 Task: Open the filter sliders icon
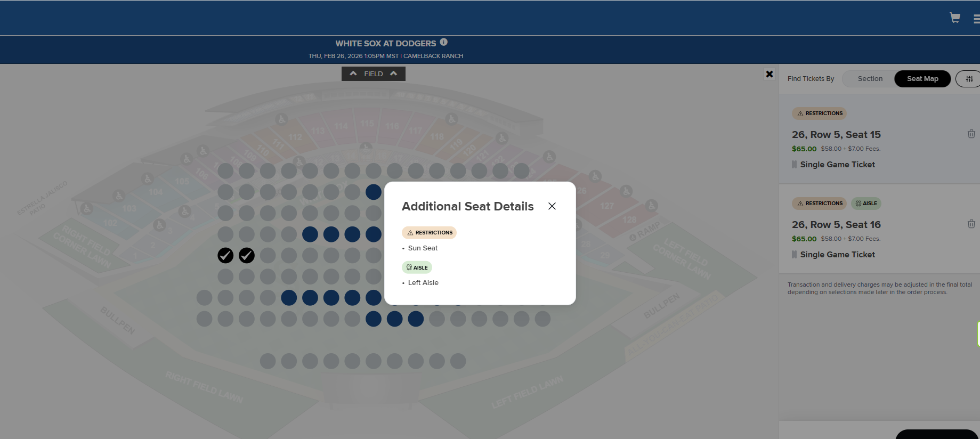coord(969,79)
